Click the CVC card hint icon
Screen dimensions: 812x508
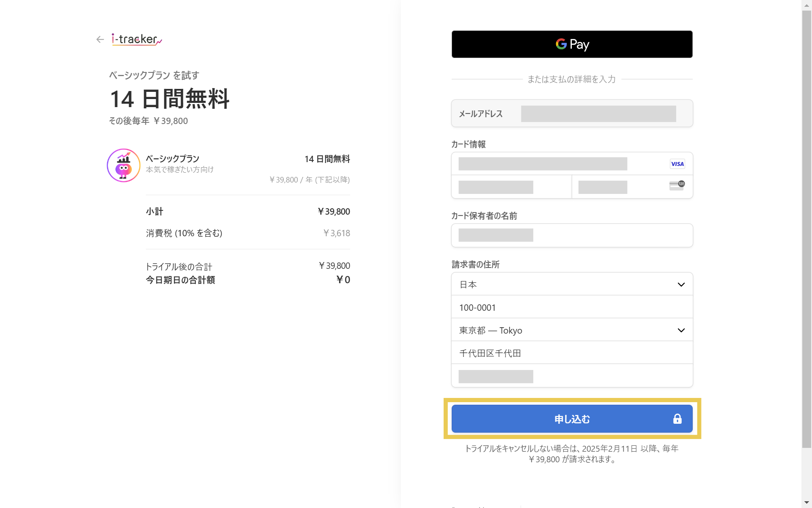point(677,186)
